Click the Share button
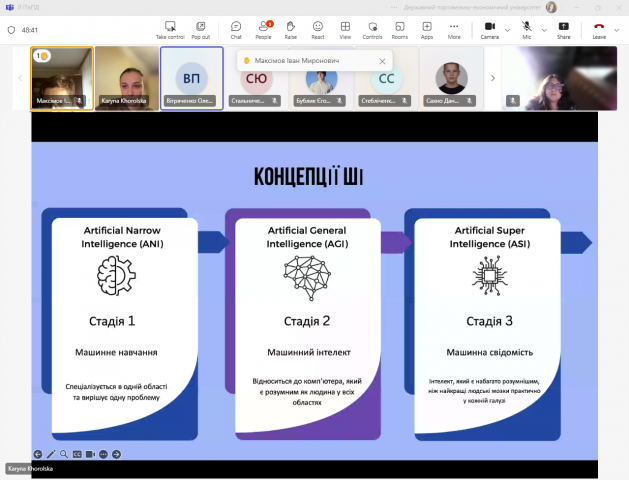This screenshot has height=480, width=629. coord(564,29)
